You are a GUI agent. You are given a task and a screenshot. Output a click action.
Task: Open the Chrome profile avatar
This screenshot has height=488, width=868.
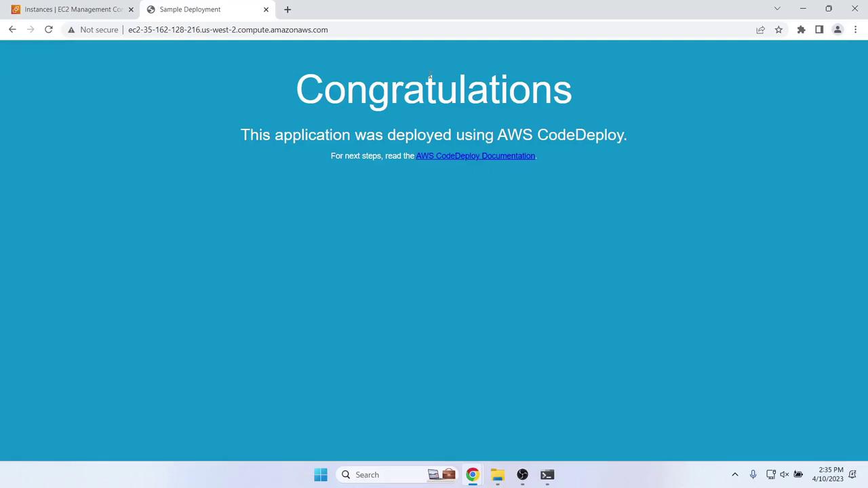[837, 30]
